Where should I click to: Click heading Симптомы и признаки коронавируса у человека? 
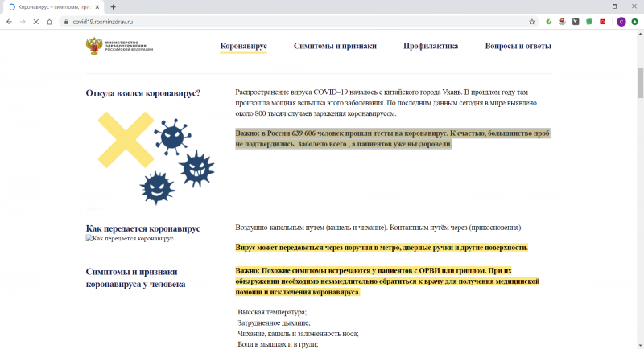click(135, 277)
